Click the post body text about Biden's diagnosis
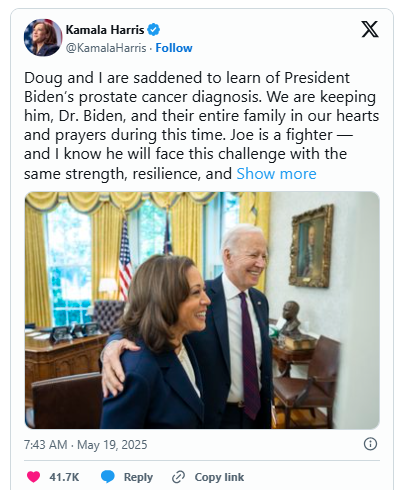394x490 pixels. (201, 125)
